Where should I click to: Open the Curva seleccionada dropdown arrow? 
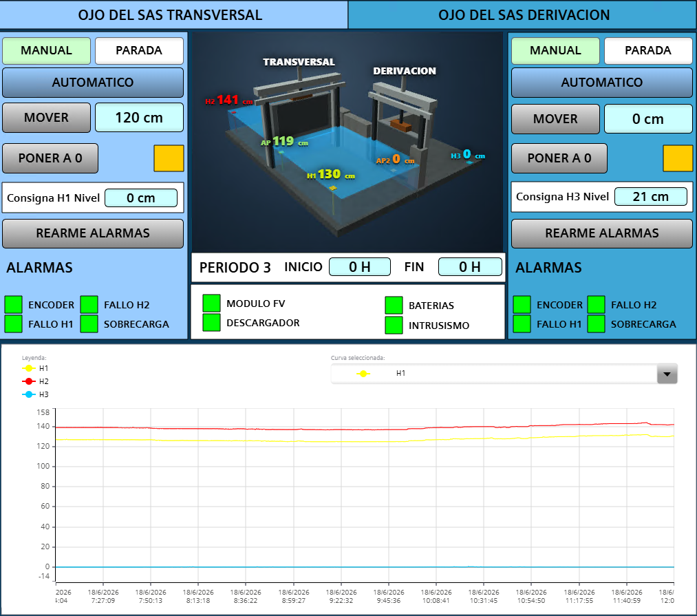[667, 374]
